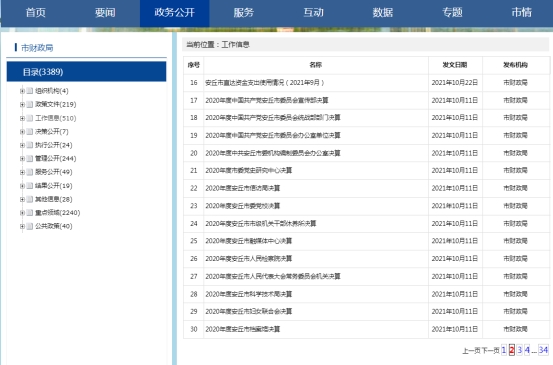Open row 30 安丘市档案馆决算 link

point(243,329)
